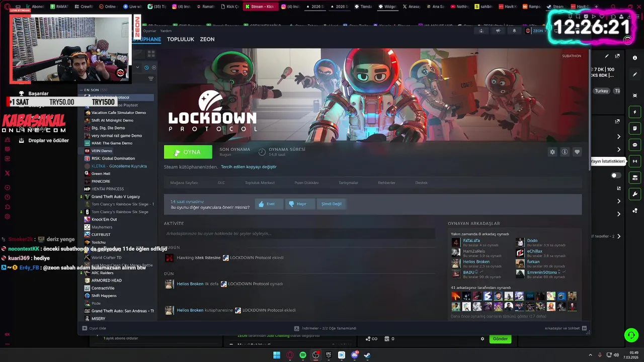Expand ZEON account dropdown in Steam
The height and width of the screenshot is (362, 644).
pyautogui.click(x=538, y=31)
